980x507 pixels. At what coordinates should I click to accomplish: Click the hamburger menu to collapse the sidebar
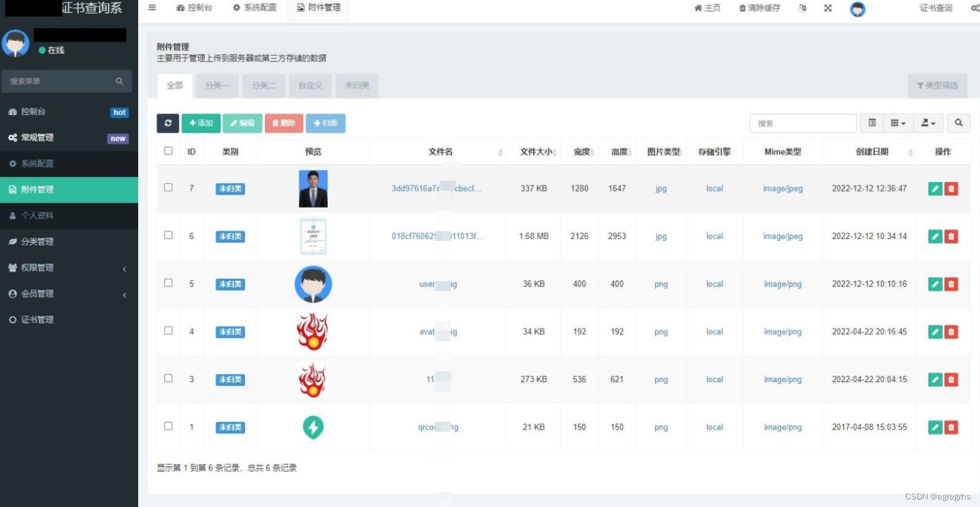[151, 8]
